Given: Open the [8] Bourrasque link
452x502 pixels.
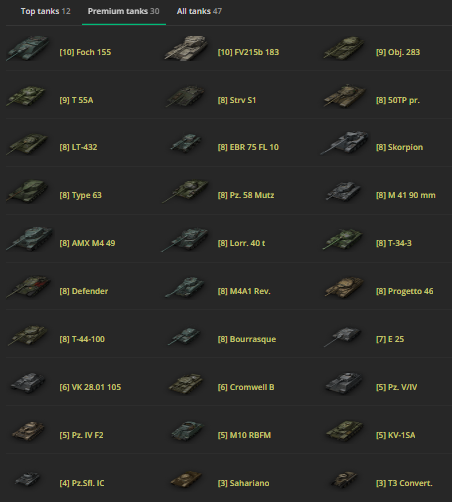Looking at the screenshot, I should coord(247,339).
